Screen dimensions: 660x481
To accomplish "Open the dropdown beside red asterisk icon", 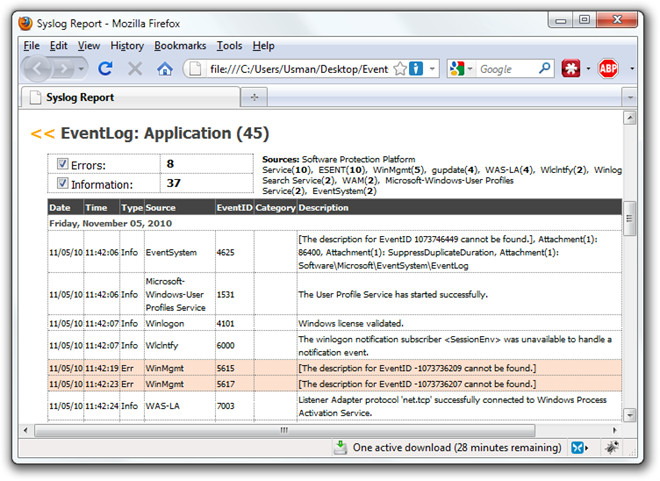I will 588,69.
